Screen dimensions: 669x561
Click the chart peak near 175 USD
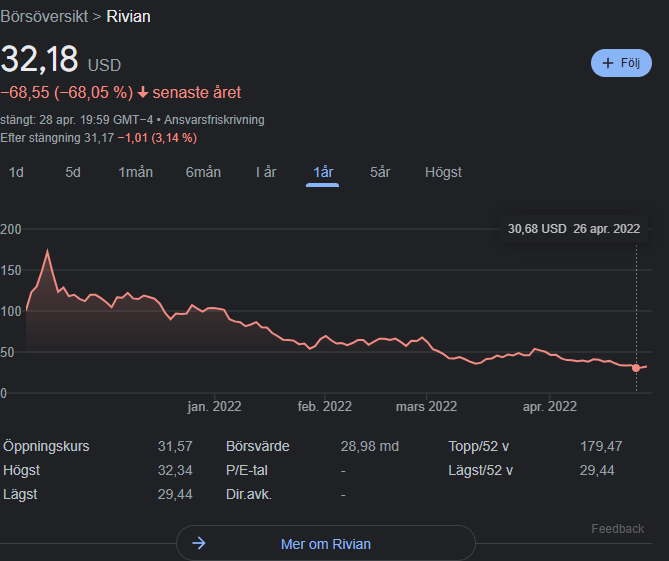[x=47, y=251]
